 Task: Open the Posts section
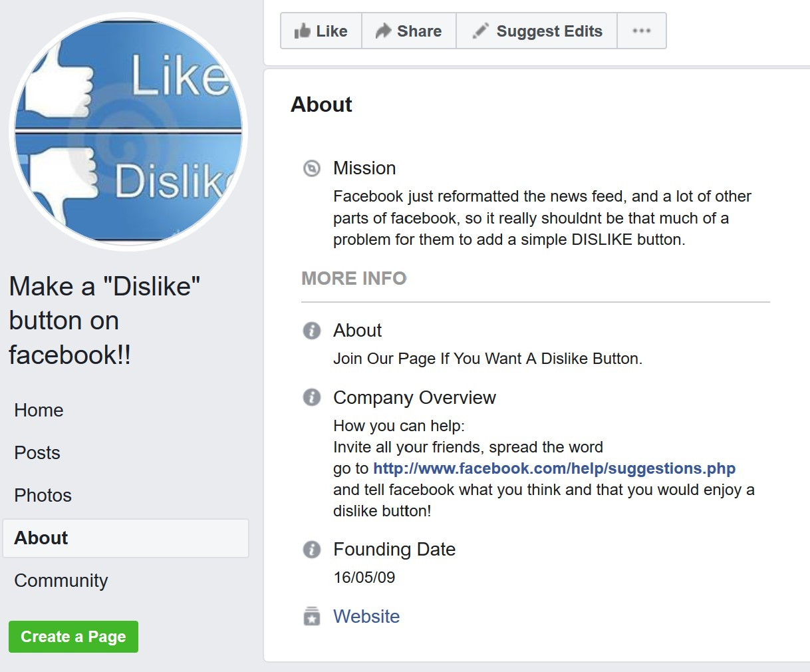coord(37,452)
